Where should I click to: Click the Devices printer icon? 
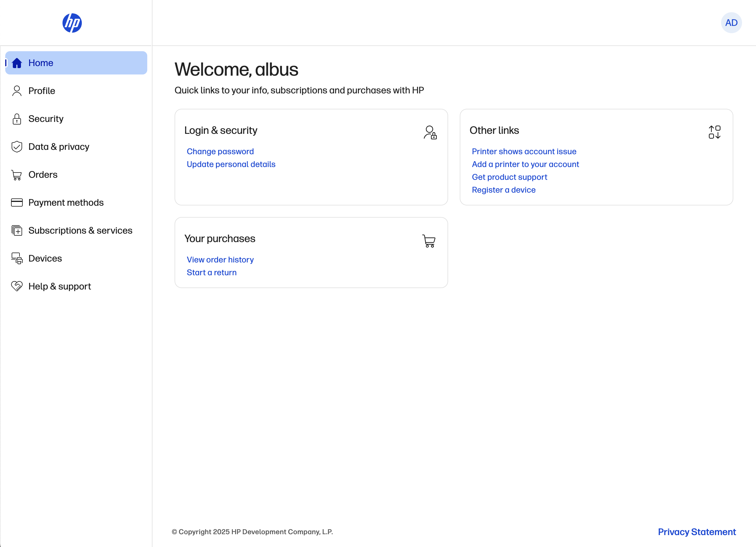click(17, 258)
